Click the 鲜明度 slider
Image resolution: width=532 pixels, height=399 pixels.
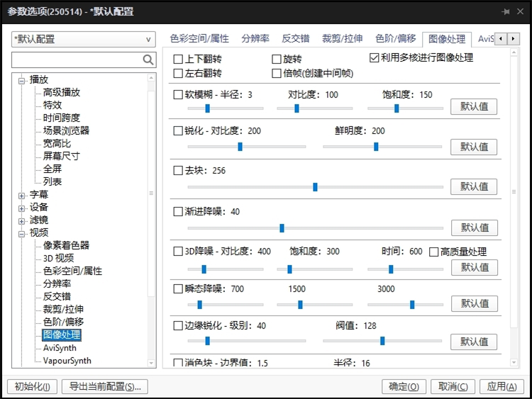click(382, 147)
